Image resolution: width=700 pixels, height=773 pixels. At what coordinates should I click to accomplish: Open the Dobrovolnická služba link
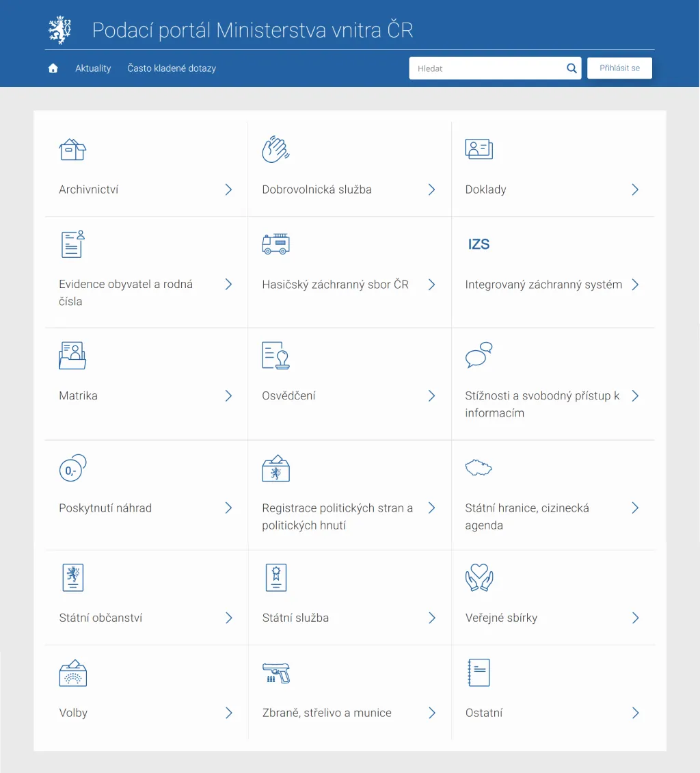(x=317, y=189)
